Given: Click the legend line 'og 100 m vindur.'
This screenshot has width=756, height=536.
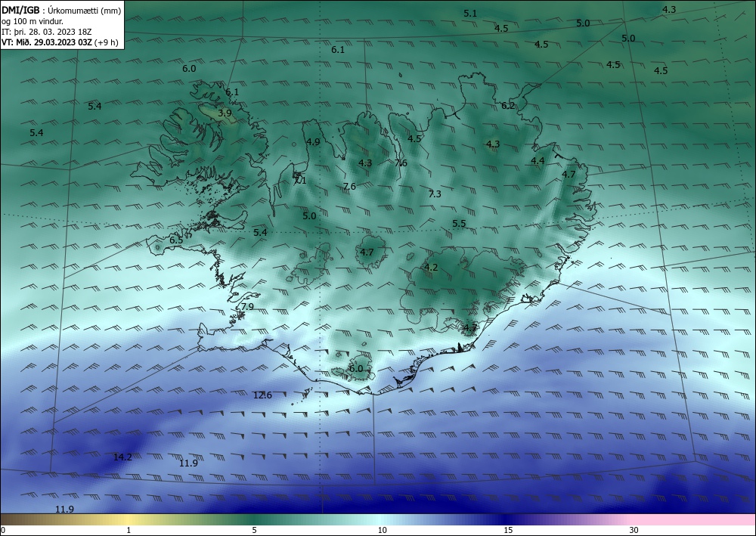Looking at the screenshot, I should tap(33, 21).
